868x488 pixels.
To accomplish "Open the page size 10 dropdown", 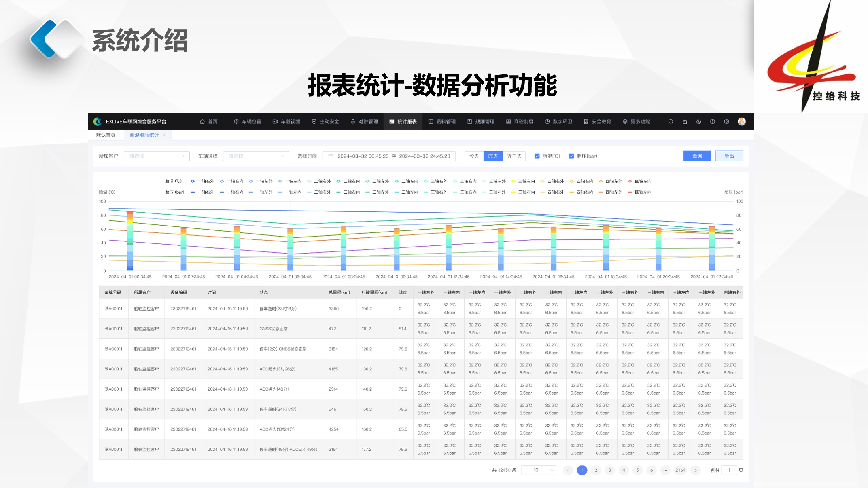I will click(539, 470).
